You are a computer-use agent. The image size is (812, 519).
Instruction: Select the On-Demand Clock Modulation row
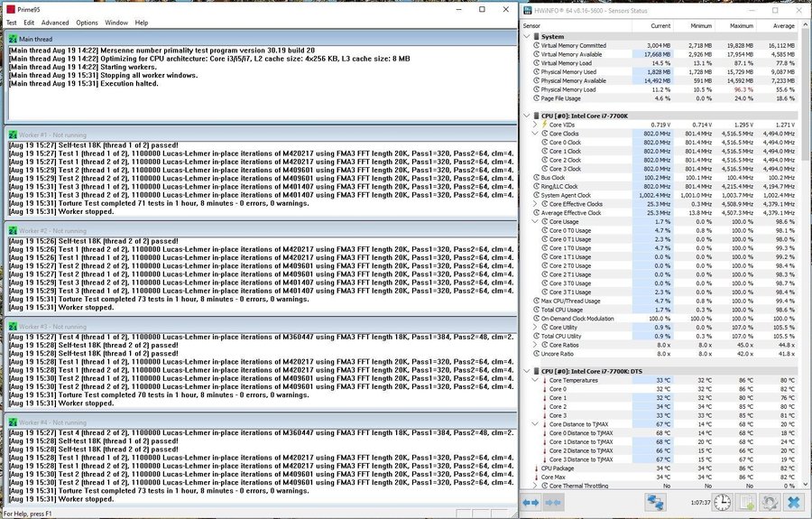pos(660,318)
